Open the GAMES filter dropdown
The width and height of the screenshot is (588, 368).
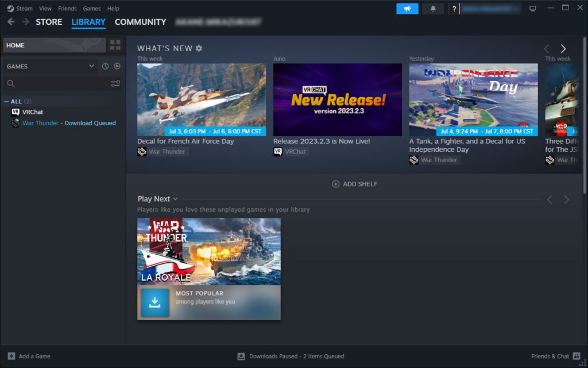pyautogui.click(x=51, y=66)
